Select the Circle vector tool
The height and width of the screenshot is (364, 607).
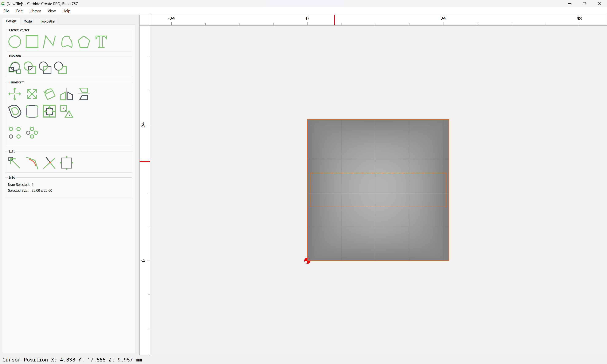coord(15,42)
